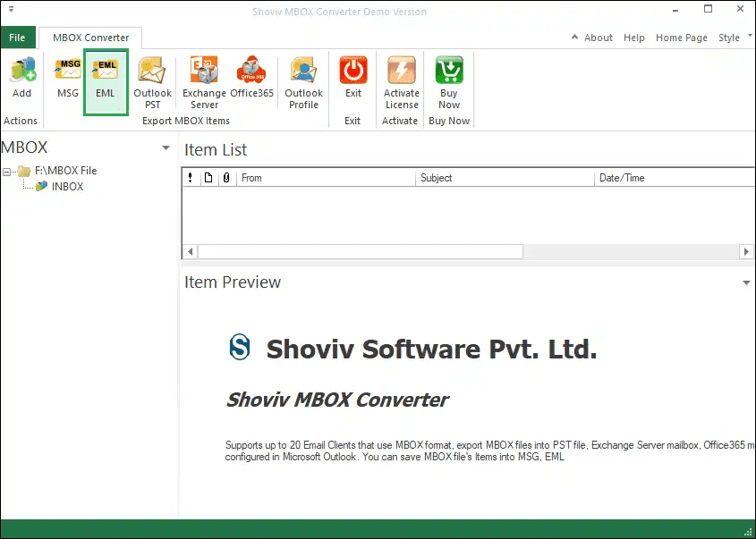
Task: Click the Shoviv S logo in preview
Action: [240, 347]
